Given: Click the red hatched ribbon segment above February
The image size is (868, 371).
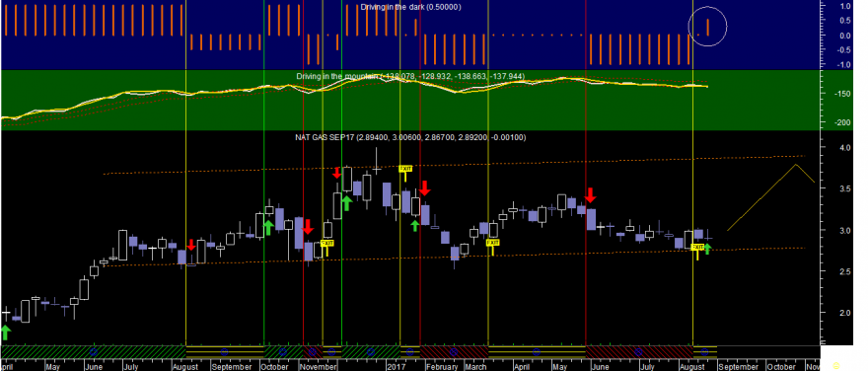Looking at the screenshot, I should tap(454, 352).
